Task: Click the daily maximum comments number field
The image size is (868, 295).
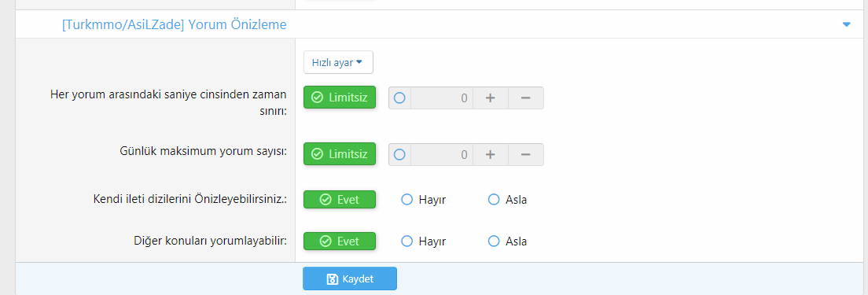Action: (441, 154)
